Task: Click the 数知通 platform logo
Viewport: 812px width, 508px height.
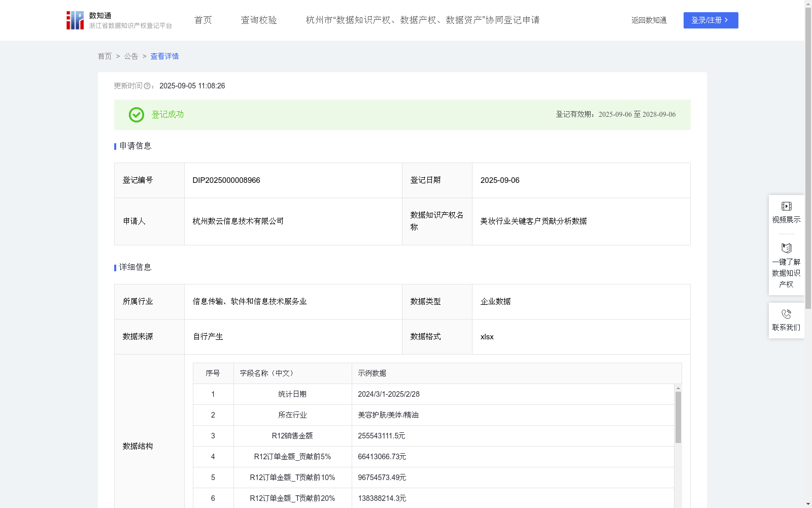Action: (x=119, y=20)
